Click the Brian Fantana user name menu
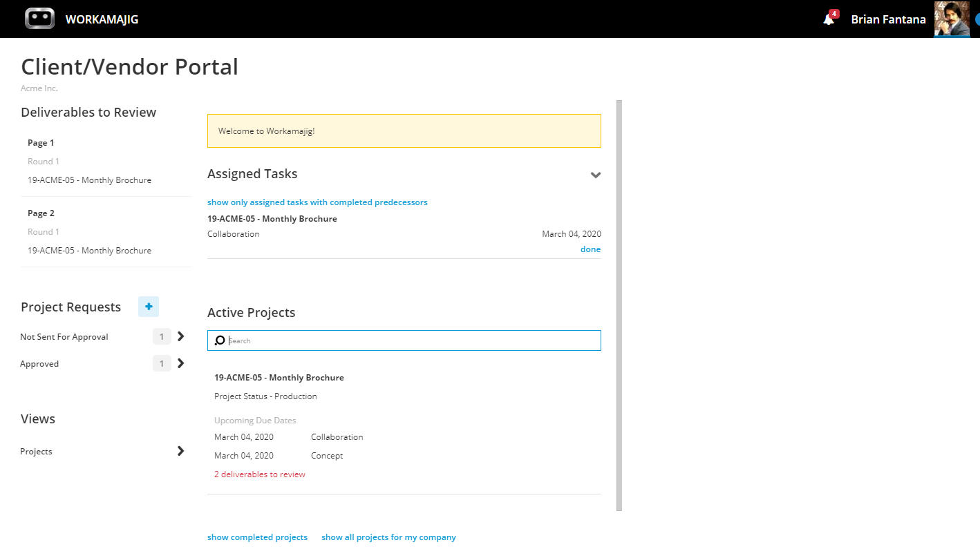 [x=888, y=19]
